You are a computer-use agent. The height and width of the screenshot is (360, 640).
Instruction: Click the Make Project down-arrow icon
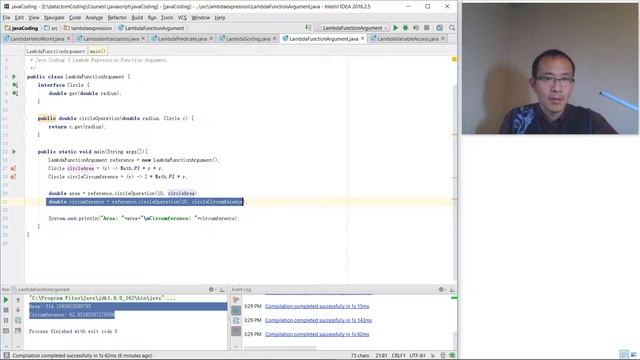[x=308, y=28]
